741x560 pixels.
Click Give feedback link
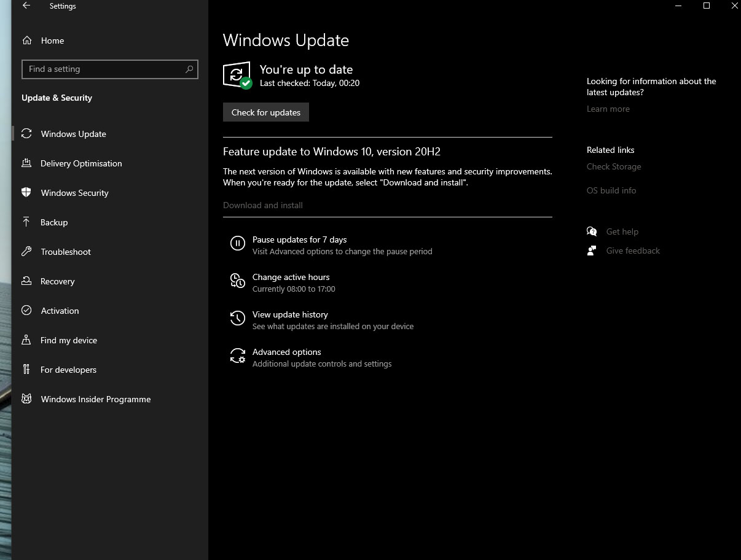pos(633,251)
